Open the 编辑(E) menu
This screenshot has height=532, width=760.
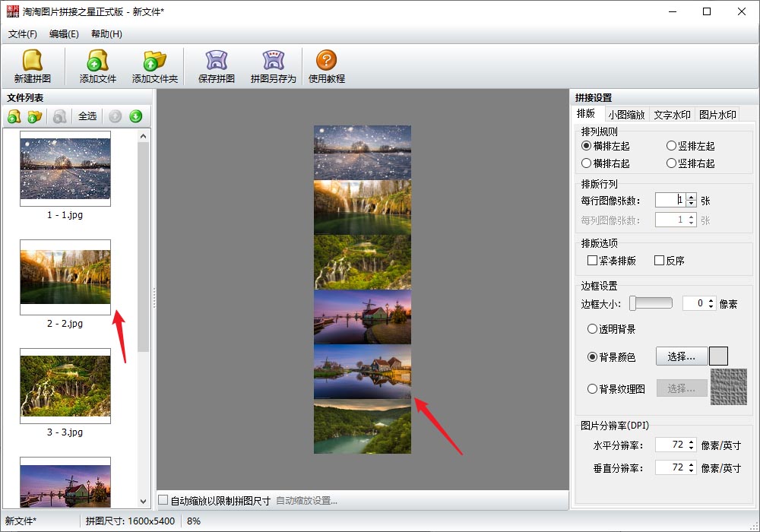64,34
